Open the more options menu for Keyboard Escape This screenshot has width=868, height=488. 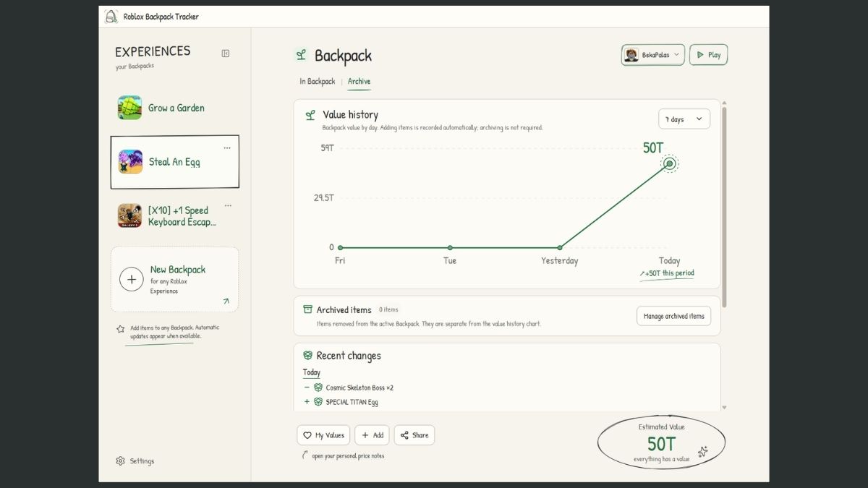(x=227, y=206)
